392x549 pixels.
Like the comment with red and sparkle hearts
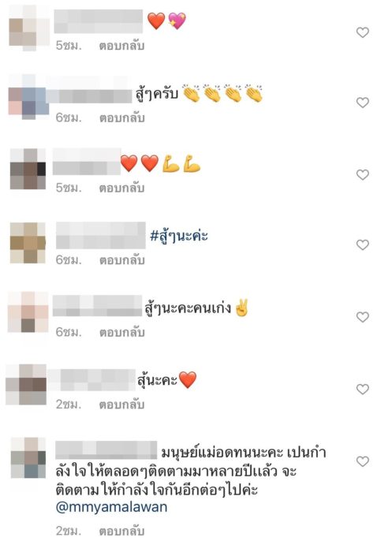click(363, 32)
